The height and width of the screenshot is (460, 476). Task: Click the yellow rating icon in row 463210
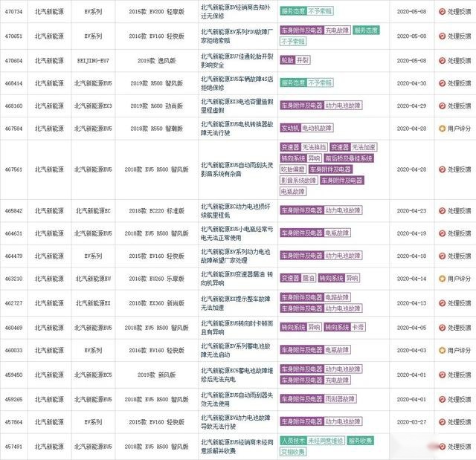click(442, 279)
